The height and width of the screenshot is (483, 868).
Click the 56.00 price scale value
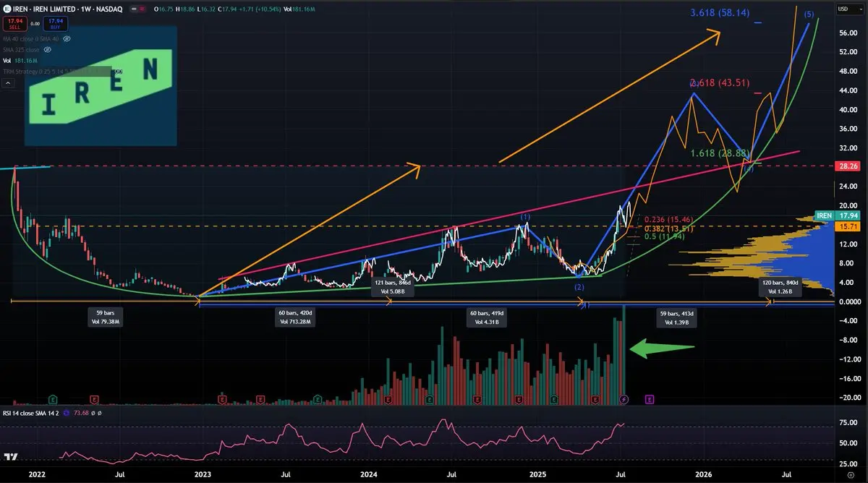point(847,33)
